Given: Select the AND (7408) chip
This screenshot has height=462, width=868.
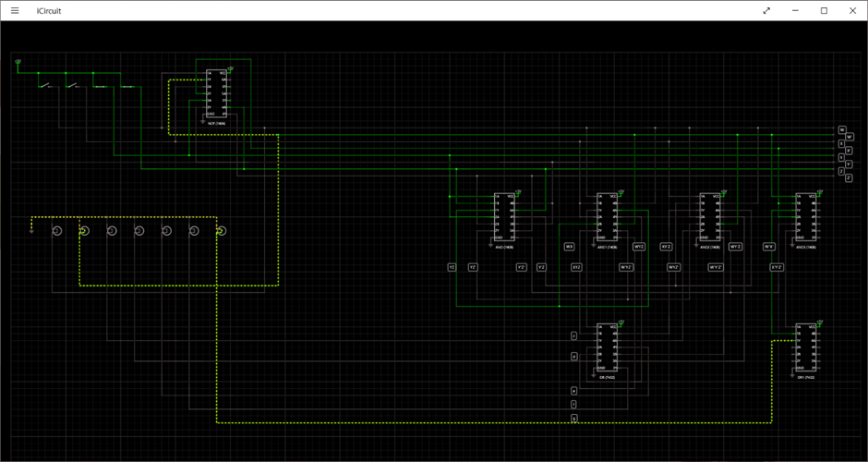Looking at the screenshot, I should click(x=505, y=216).
